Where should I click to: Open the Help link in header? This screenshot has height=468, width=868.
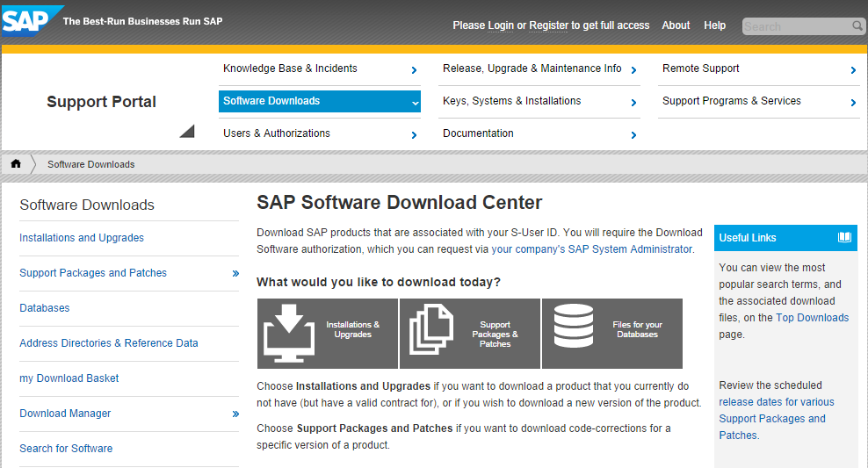coord(714,25)
